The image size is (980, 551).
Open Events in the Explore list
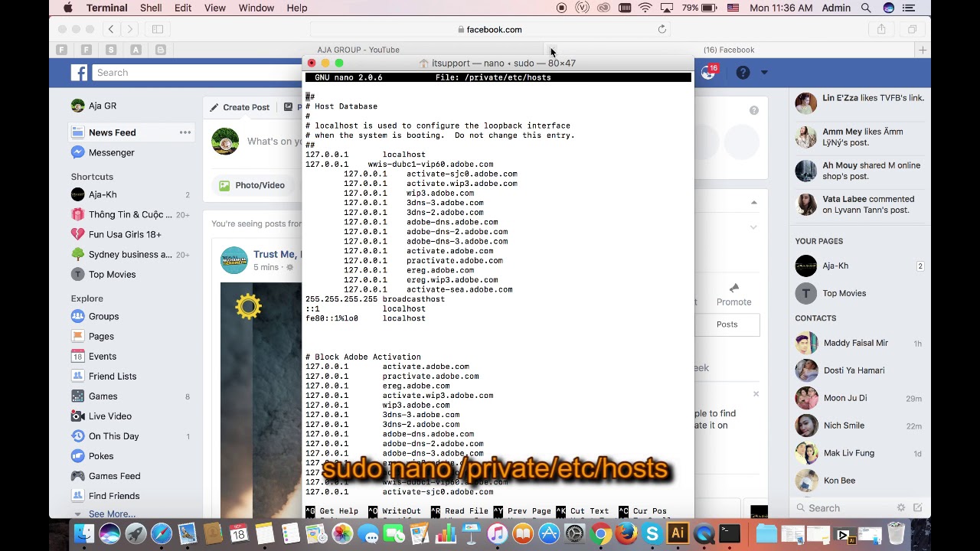102,356
